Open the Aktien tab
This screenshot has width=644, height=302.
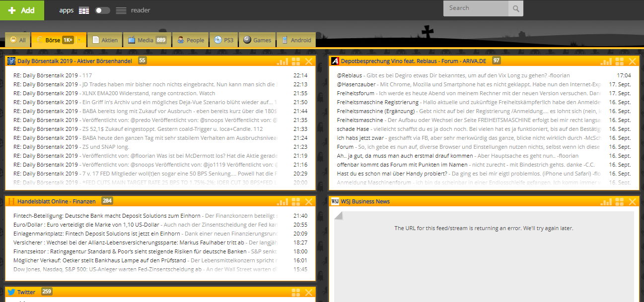105,40
